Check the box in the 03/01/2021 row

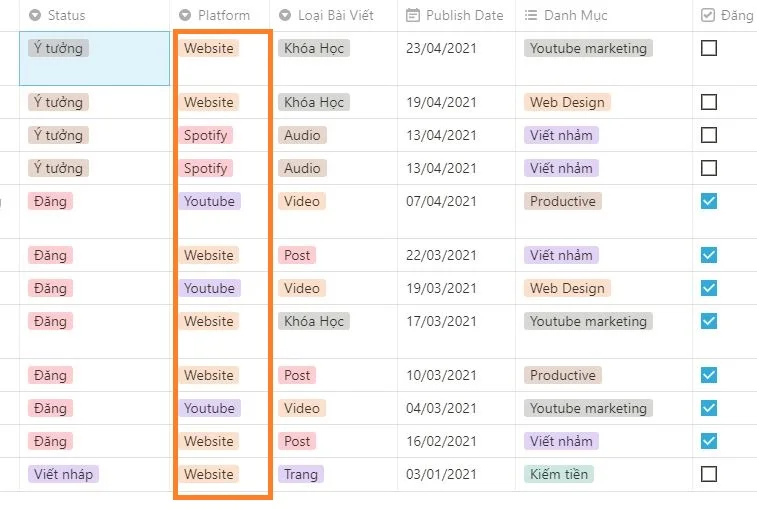709,474
